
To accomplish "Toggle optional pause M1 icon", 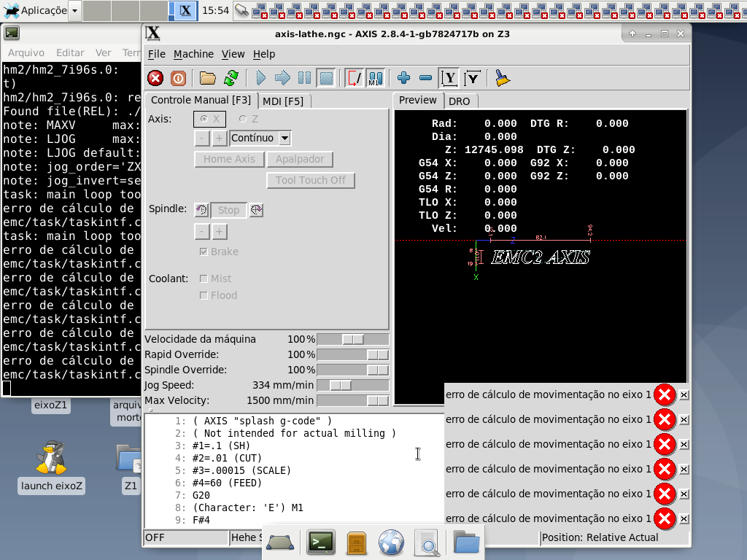I will (376, 78).
